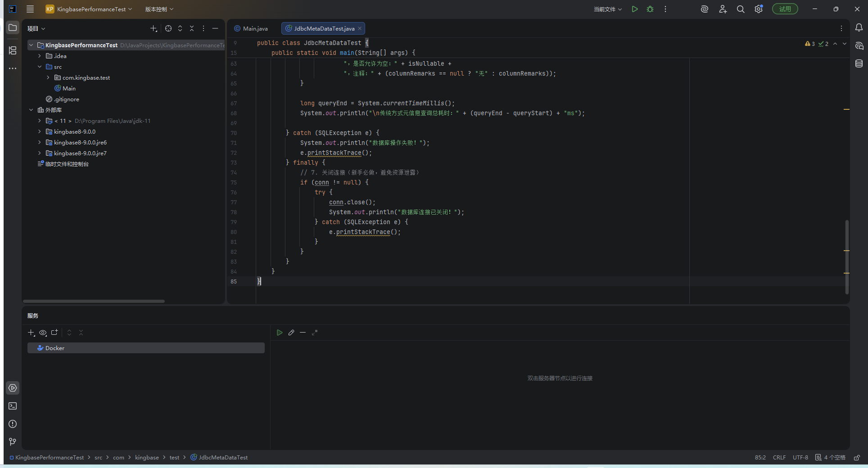Toggle the Project tool window folder icon
868x468 pixels.
tap(13, 28)
